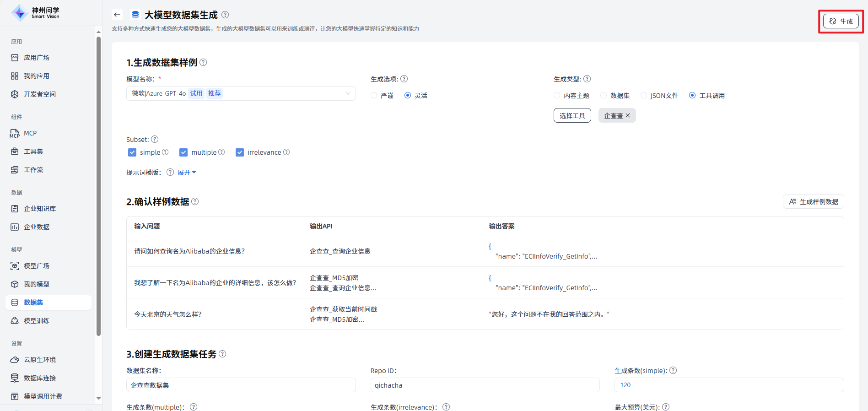Viewport: 868px width, 411px height.
Task: Click the 生成样例数据 button
Action: [x=813, y=201]
